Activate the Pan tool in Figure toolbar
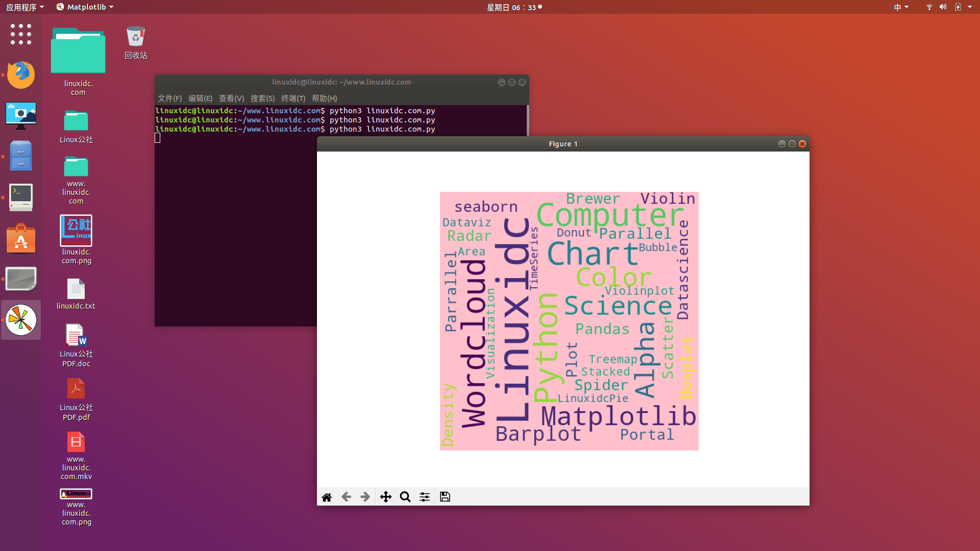Viewport: 980px width, 551px height. coord(386,497)
